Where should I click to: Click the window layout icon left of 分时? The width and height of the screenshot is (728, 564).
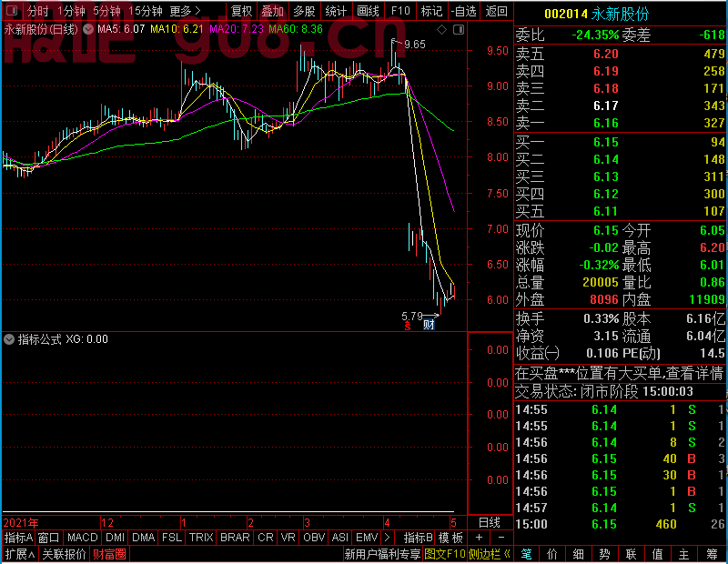(12, 10)
